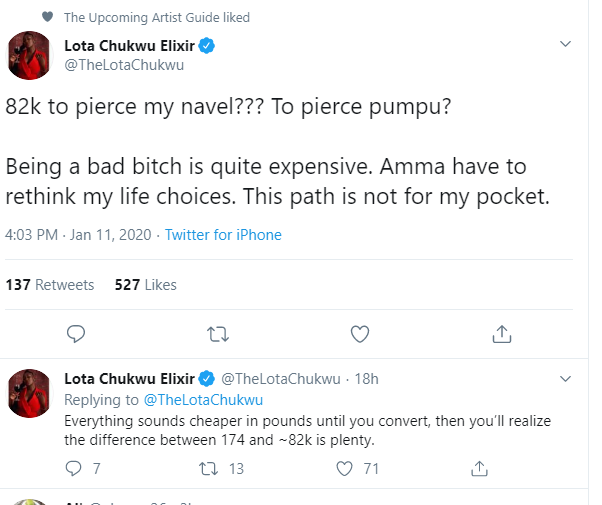Share the pounds conversion reply tweet
602x505 pixels.
coord(479,467)
